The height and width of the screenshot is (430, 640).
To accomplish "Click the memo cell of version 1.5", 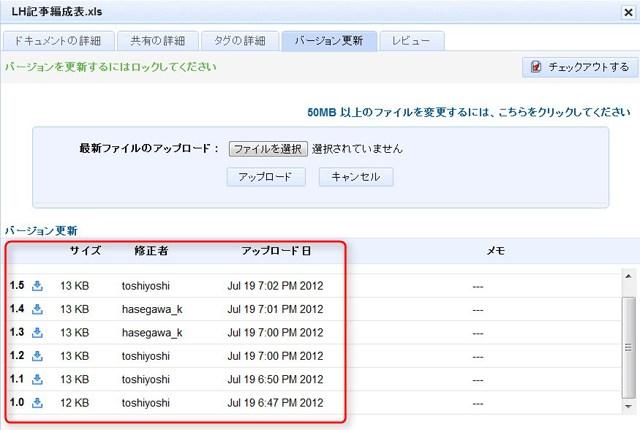I will [x=478, y=287].
